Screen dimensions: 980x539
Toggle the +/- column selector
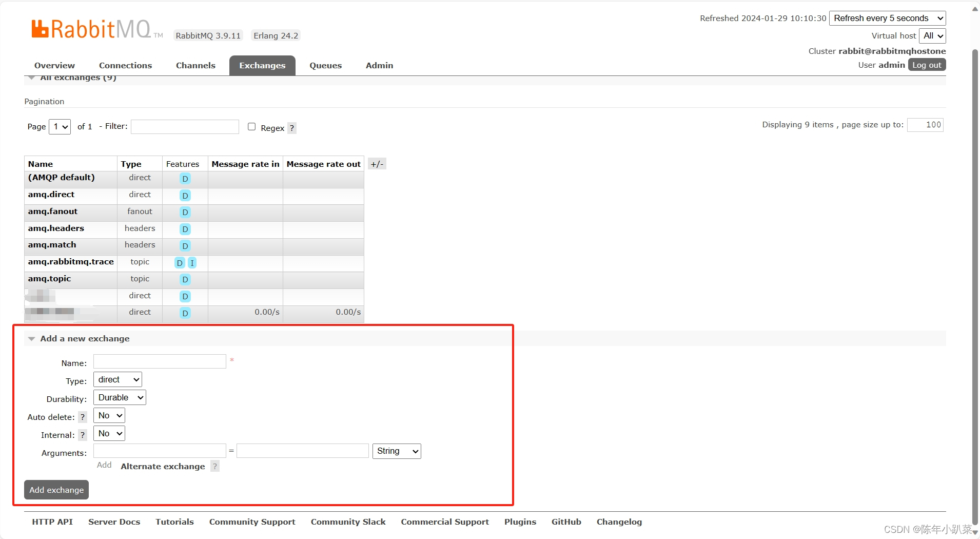pyautogui.click(x=377, y=164)
